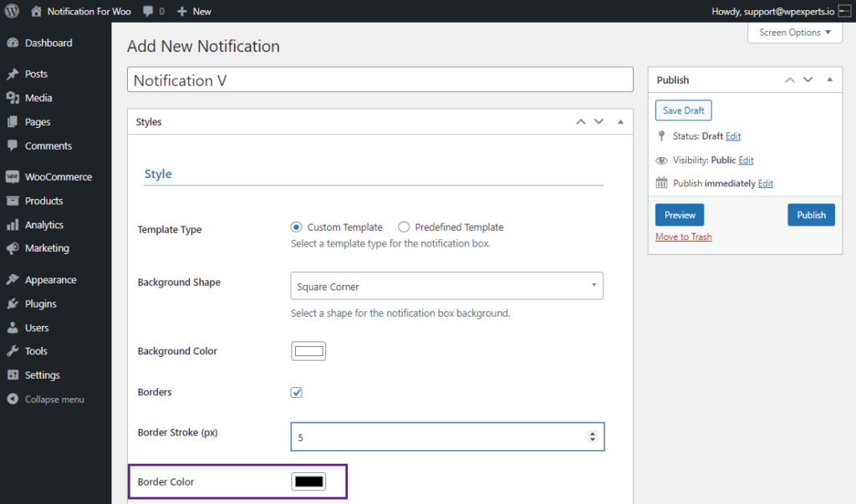This screenshot has height=504, width=856.
Task: Click the Media icon in sidebar
Action: point(13,98)
